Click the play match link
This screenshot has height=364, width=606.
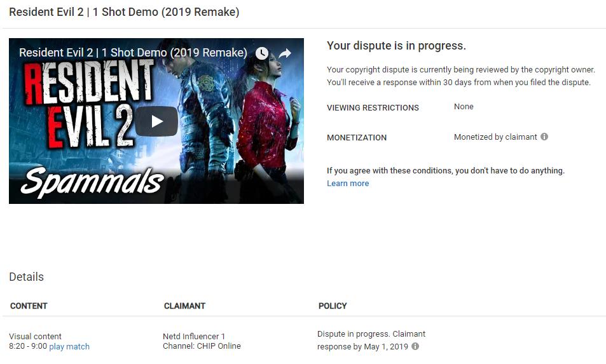[x=69, y=347]
